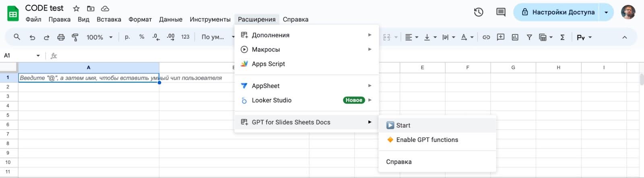This screenshot has height=178, width=644.
Task: Click the move to folder icon
Action: coord(91,8)
